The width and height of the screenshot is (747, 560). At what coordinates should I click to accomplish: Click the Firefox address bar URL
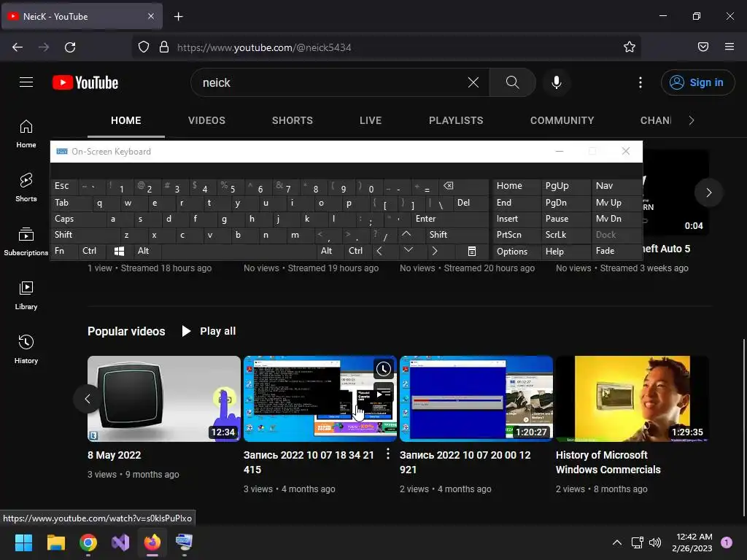(x=264, y=47)
